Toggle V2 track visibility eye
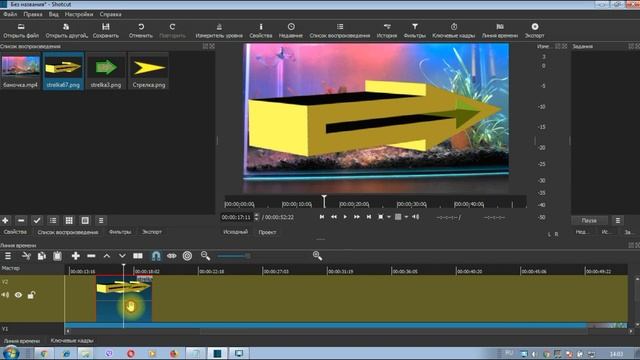The height and width of the screenshot is (360, 640). [x=18, y=295]
